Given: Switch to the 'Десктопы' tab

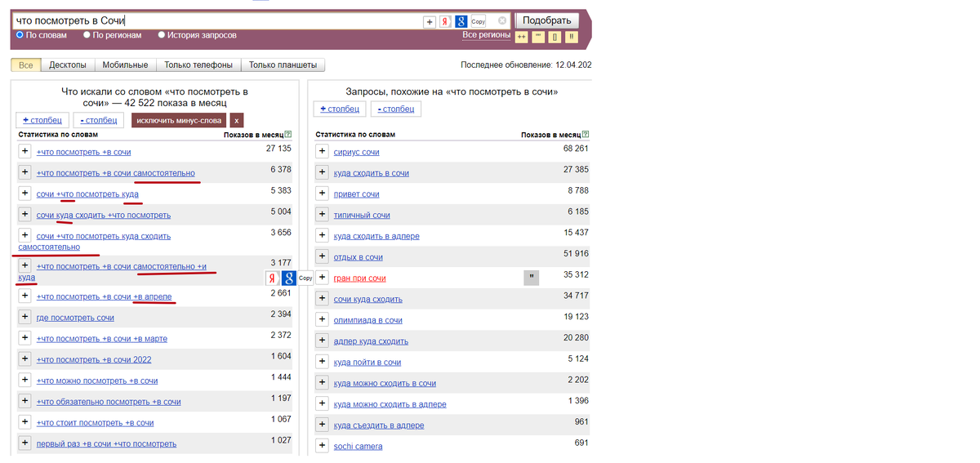Looking at the screenshot, I should click(x=68, y=65).
